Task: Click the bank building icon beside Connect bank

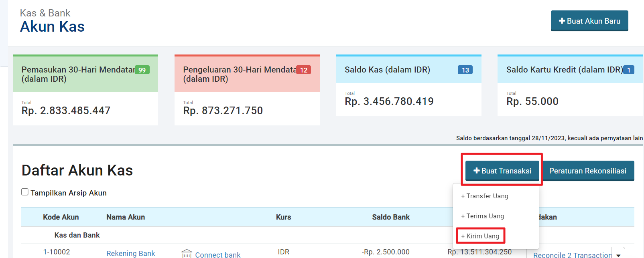Action: point(187,254)
